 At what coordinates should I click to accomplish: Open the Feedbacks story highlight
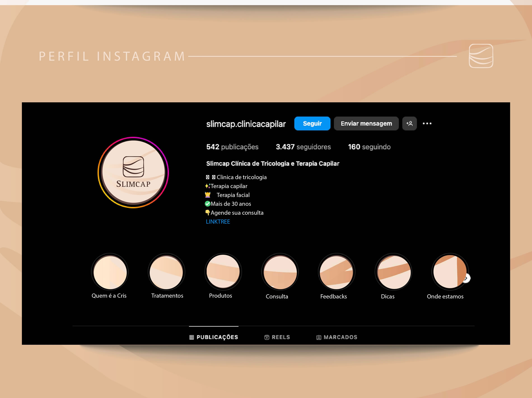coord(337,272)
